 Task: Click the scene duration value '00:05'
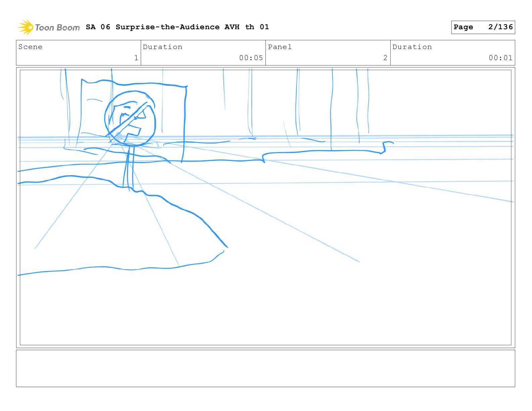(251, 58)
